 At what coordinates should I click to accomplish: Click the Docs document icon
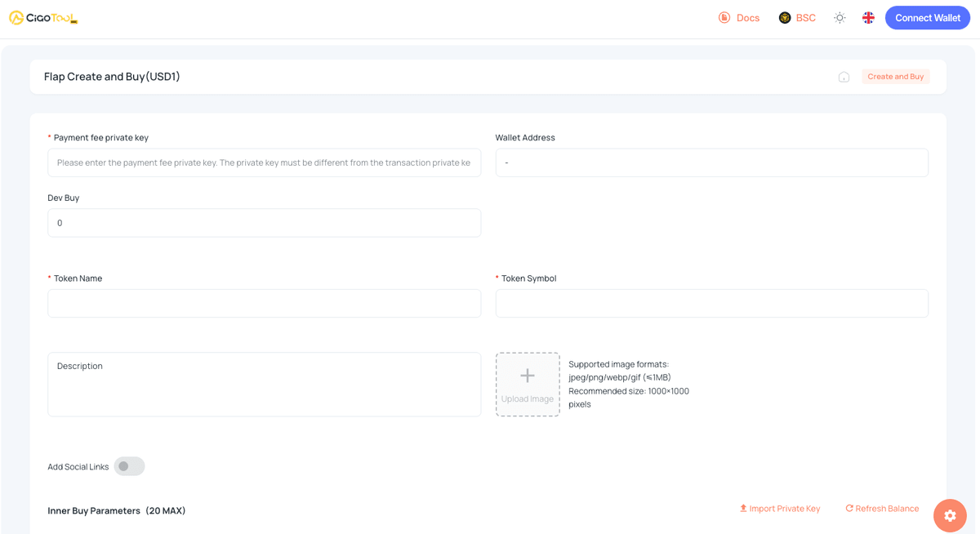tap(724, 18)
